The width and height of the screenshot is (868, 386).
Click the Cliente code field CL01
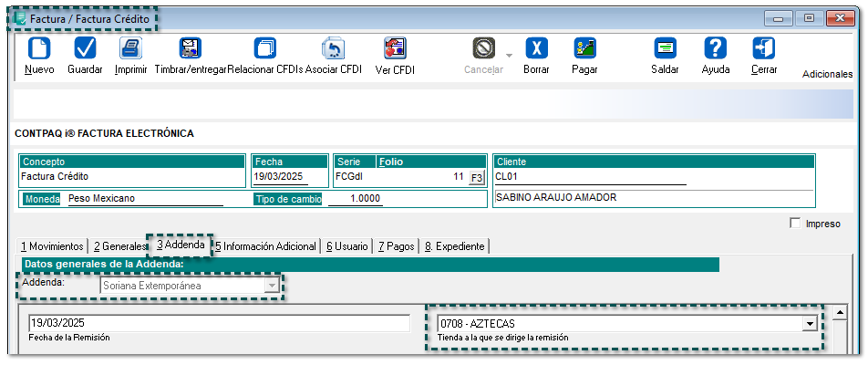(591, 177)
